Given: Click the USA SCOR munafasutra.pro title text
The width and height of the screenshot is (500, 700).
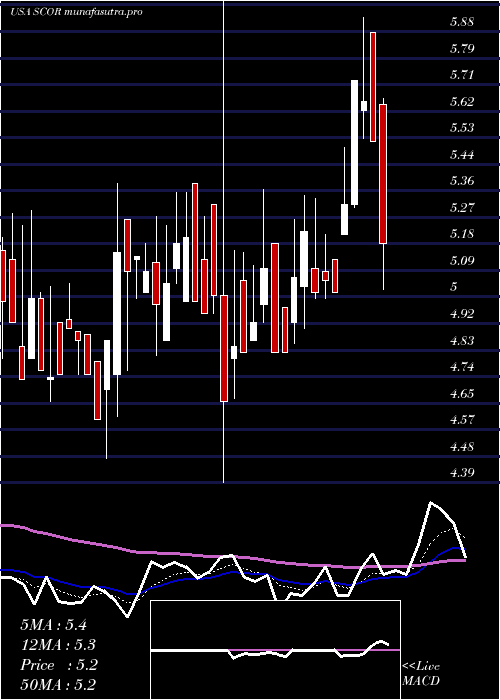Looking at the screenshot, I should [76, 12].
